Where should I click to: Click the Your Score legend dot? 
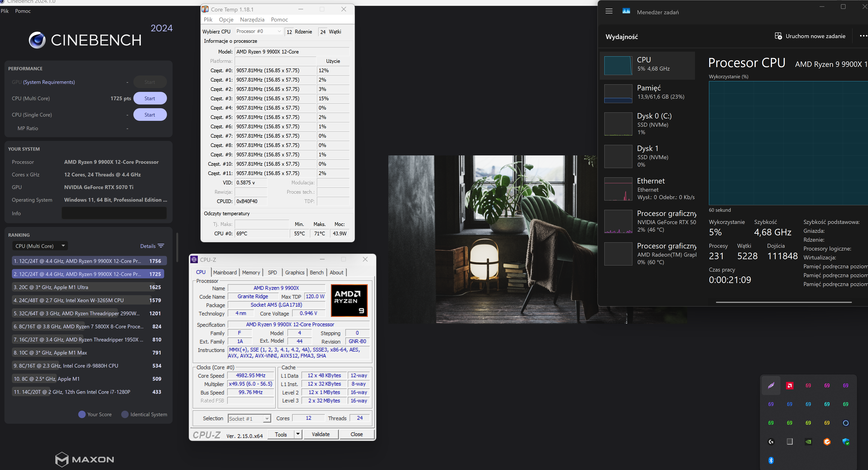point(81,414)
